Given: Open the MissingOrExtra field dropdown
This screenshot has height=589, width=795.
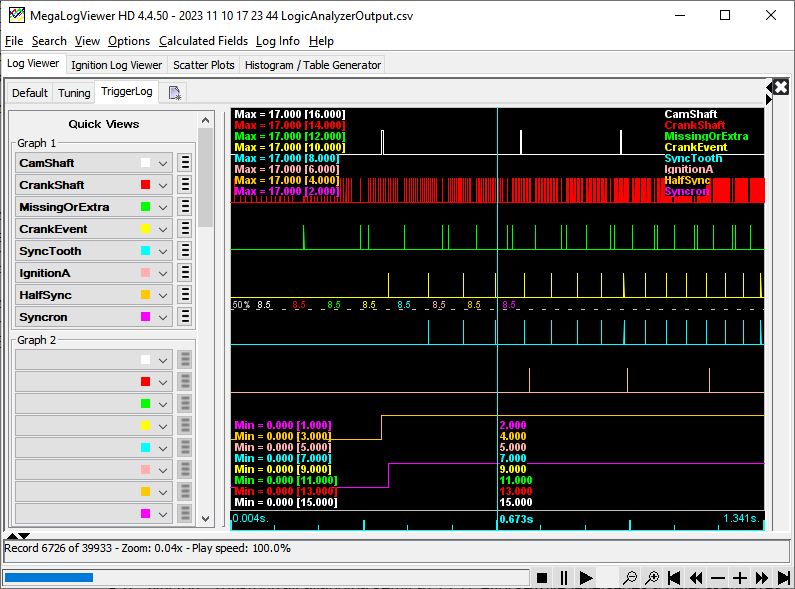Looking at the screenshot, I should pyautogui.click(x=164, y=207).
